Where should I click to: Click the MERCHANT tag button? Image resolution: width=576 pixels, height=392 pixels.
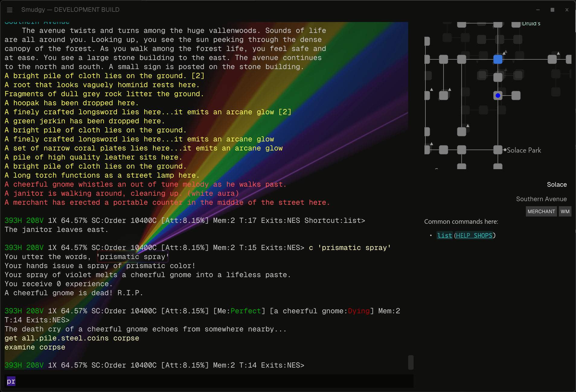[541, 211]
